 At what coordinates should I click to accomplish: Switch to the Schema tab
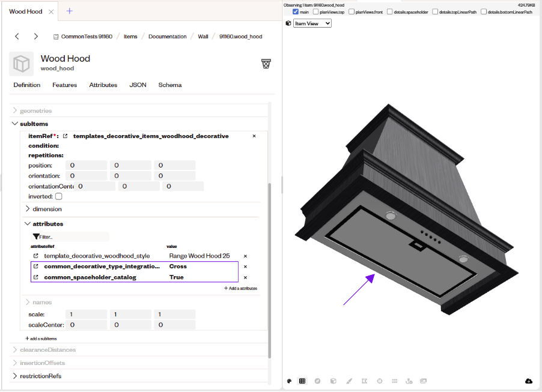169,85
